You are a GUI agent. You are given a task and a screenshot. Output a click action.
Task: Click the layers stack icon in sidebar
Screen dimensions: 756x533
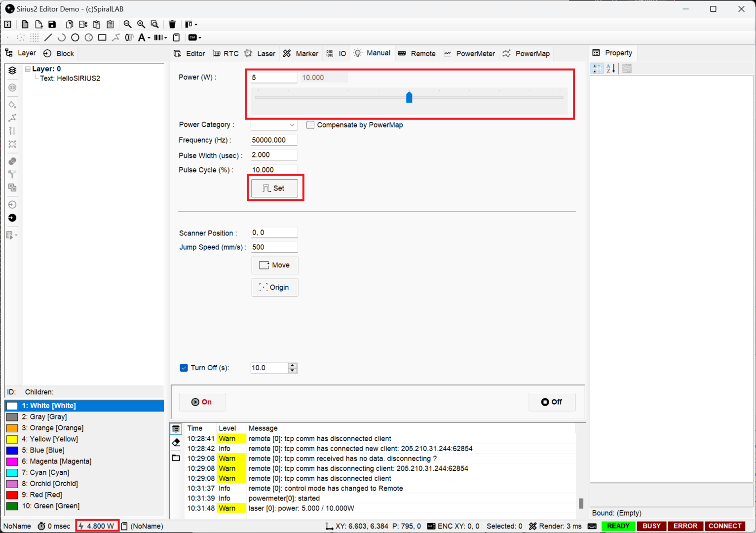click(12, 71)
